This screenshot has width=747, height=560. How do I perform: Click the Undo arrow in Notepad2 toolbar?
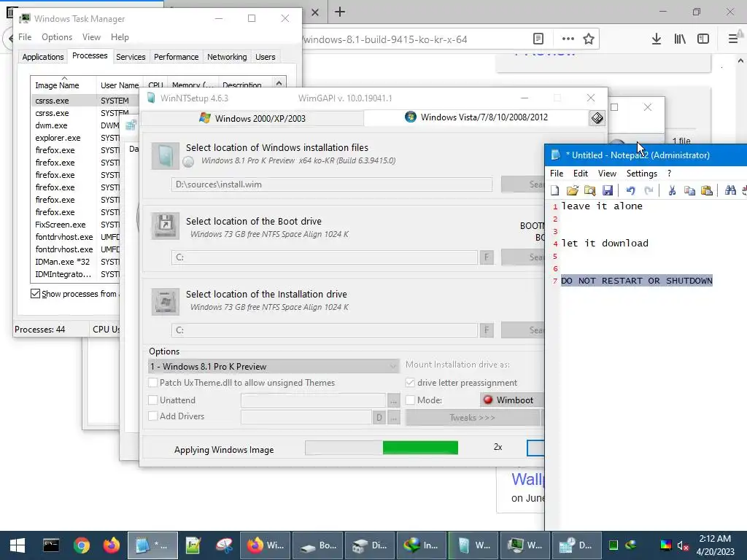630,190
